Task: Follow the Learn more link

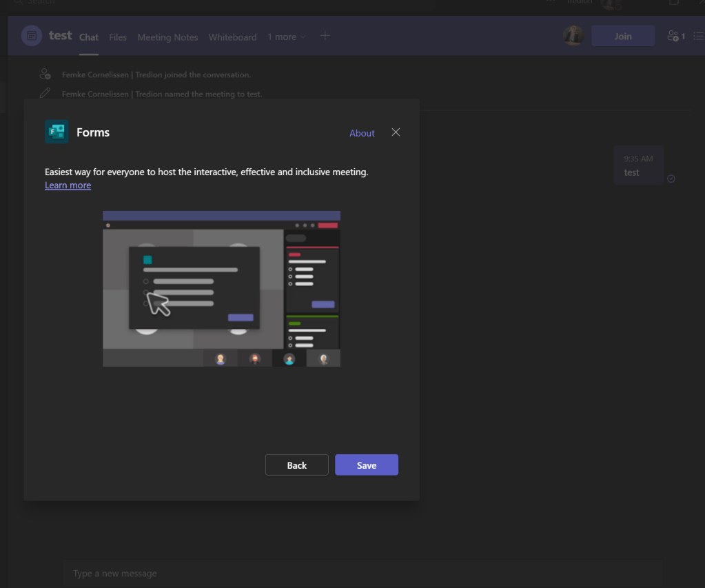Action: 68,185
